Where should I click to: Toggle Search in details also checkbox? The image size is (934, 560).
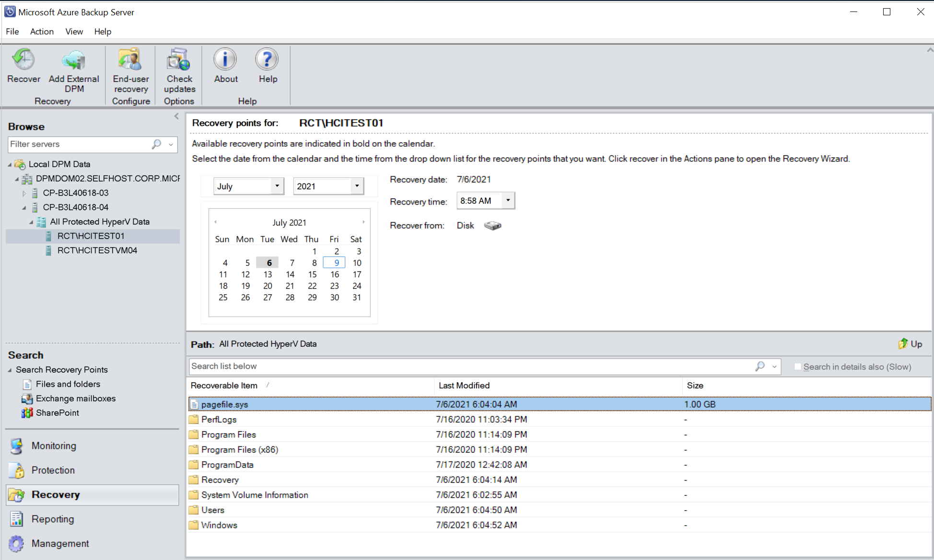click(796, 366)
